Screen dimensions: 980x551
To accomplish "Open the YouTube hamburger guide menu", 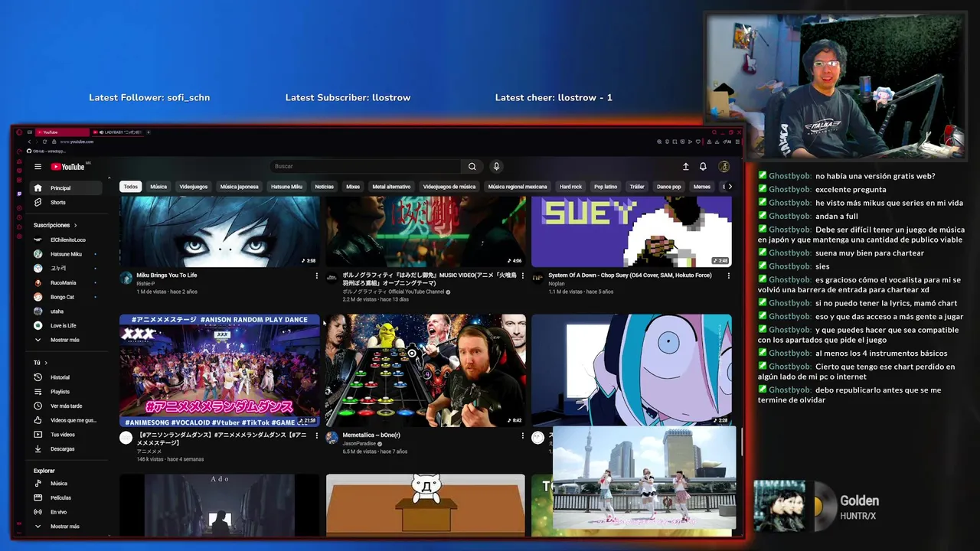I will pos(38,167).
